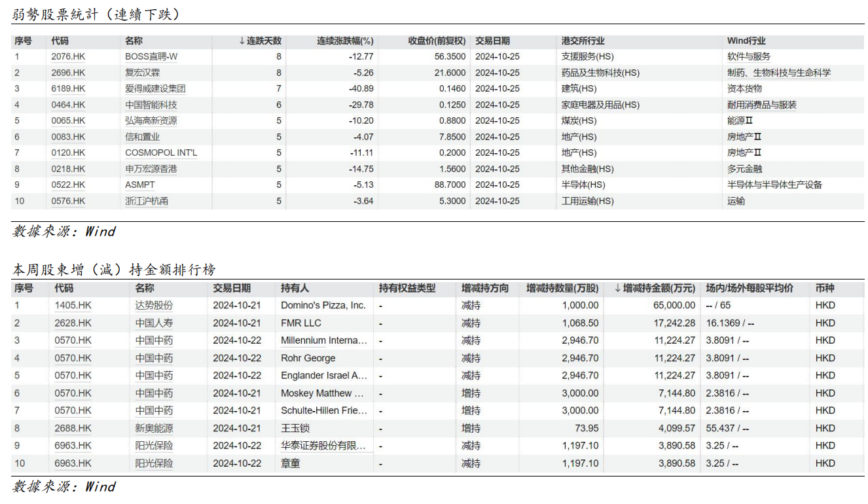Select the ASMPT stock name

(x=140, y=185)
